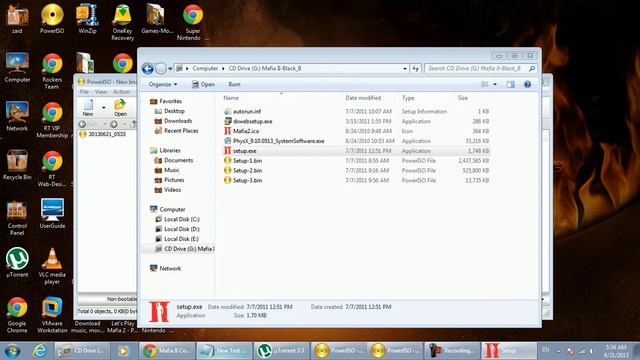Screen dimensions: 640x360
Task: Open View menu in PowerISO window
Action: click(x=101, y=92)
